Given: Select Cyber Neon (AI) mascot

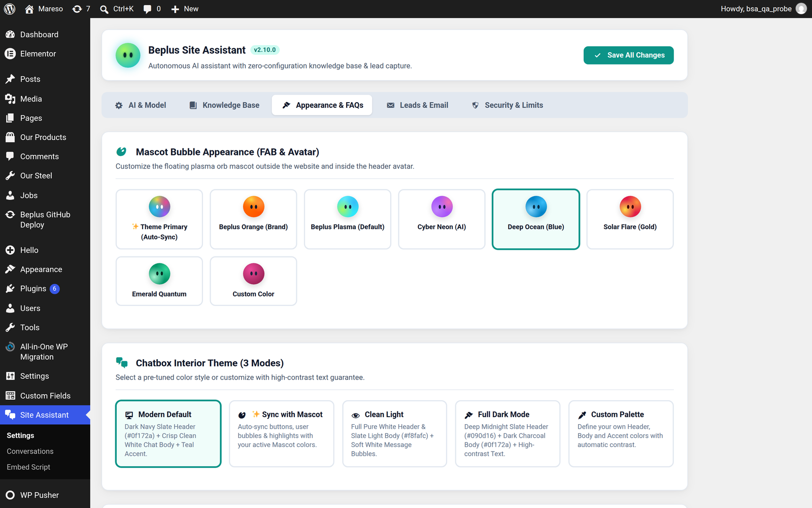Looking at the screenshot, I should pyautogui.click(x=442, y=219).
